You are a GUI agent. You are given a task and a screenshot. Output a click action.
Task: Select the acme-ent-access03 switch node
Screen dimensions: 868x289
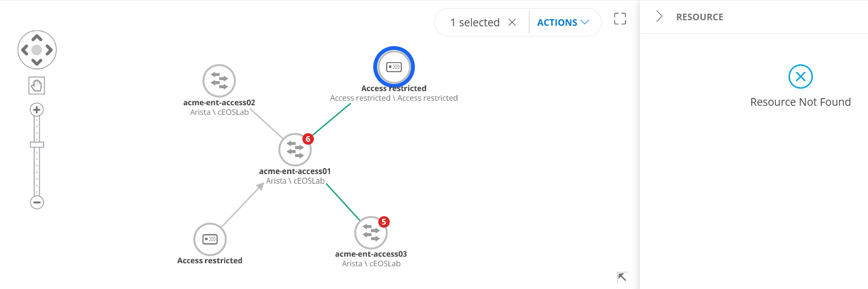click(x=370, y=233)
